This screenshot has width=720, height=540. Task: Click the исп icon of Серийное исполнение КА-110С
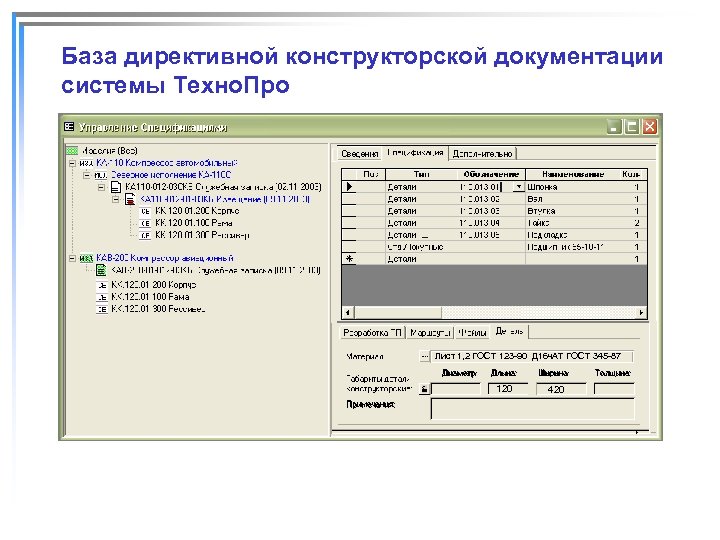101,175
